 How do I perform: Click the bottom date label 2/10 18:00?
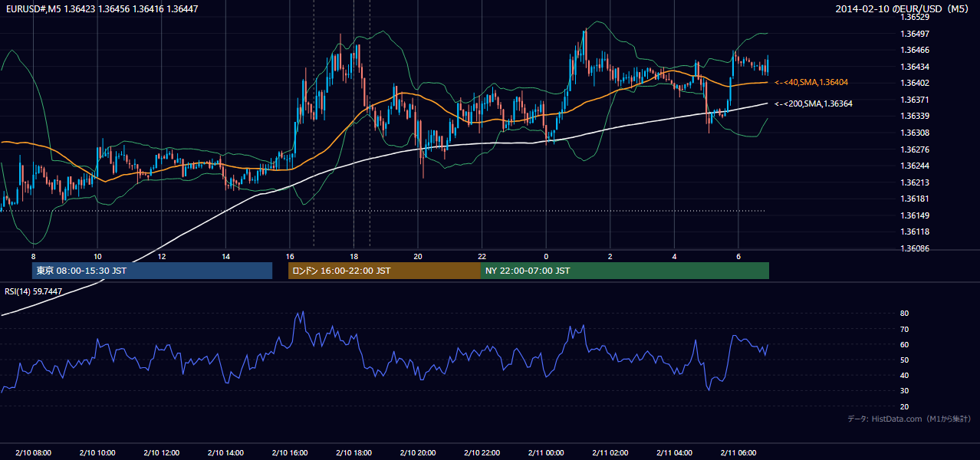click(x=353, y=452)
